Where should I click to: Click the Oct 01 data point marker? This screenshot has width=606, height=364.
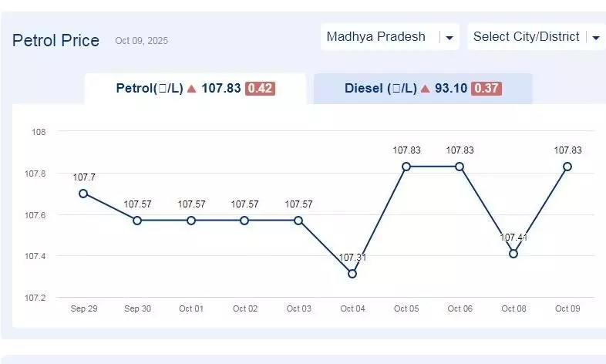(x=191, y=221)
